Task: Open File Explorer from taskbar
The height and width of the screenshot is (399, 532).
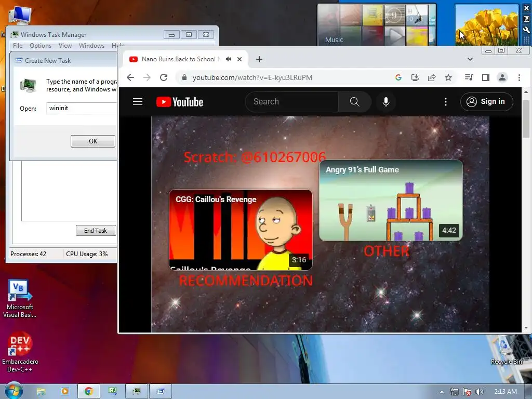Action: [x=41, y=391]
